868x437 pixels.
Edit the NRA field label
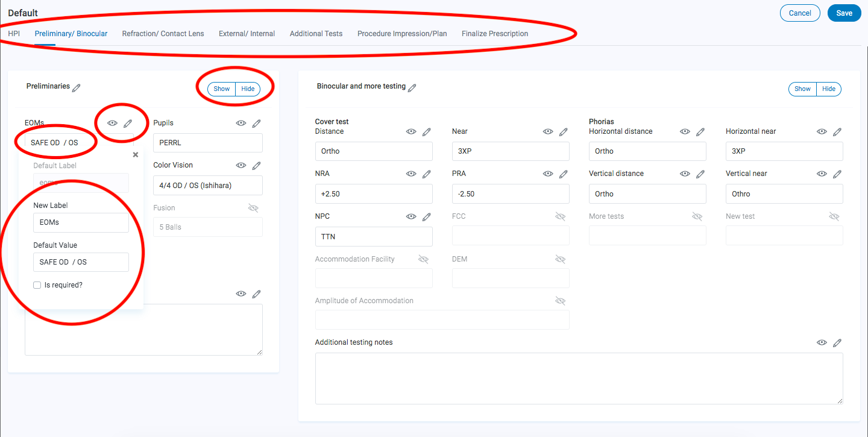427,174
